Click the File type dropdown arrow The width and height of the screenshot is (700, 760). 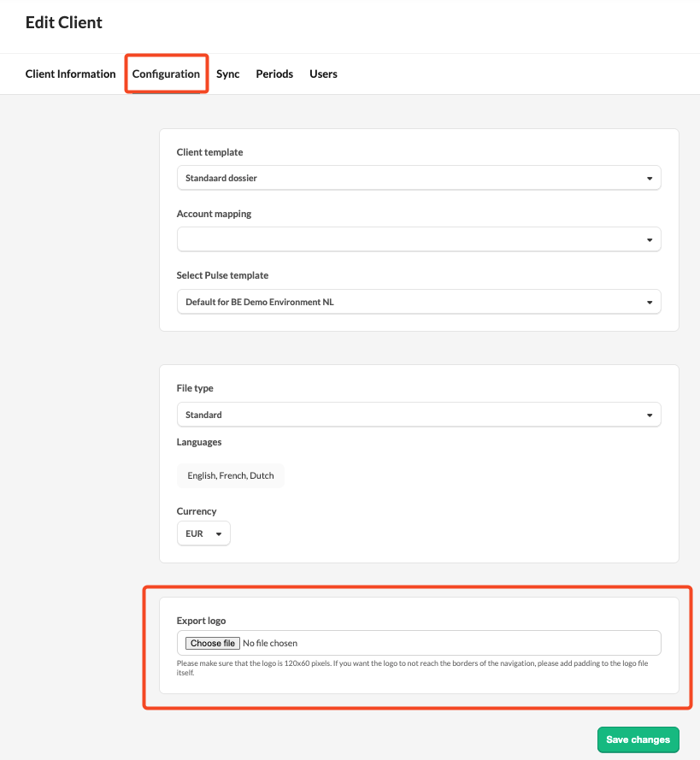649,415
